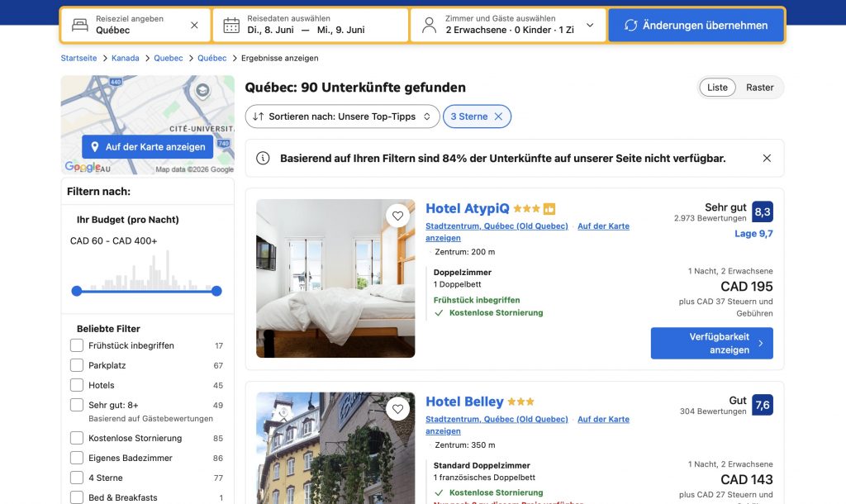Click the bed icon in destination field

80,25
